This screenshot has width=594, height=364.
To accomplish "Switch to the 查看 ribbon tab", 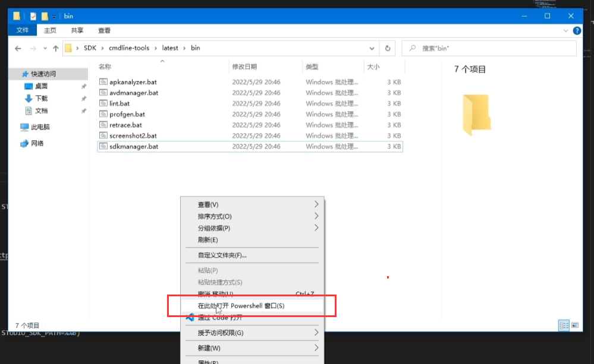I will click(104, 30).
